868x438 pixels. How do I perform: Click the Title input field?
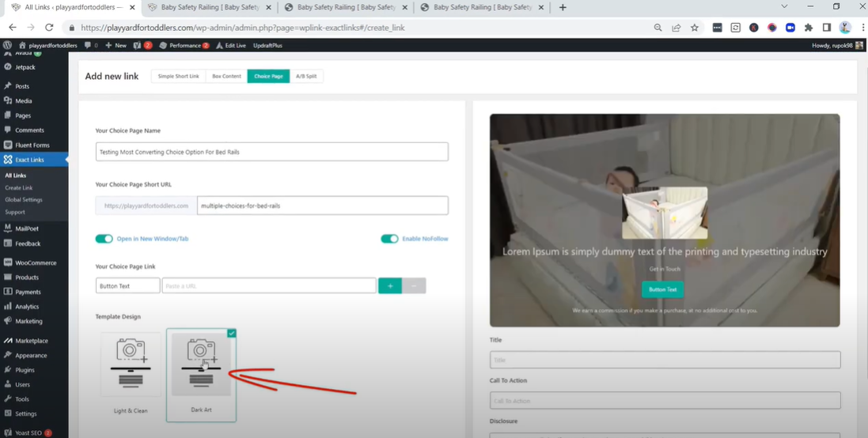[665, 360]
